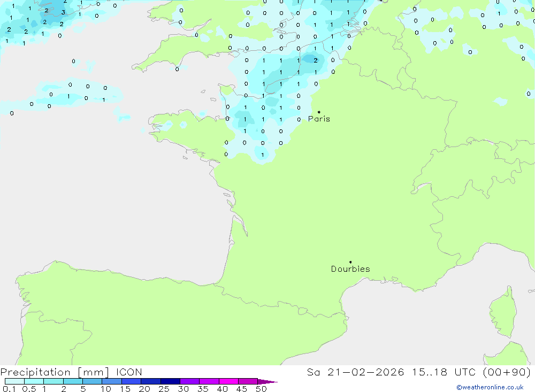Click the 'Precipitation [mm]' title text
This screenshot has height=392, width=535.
tap(55, 372)
